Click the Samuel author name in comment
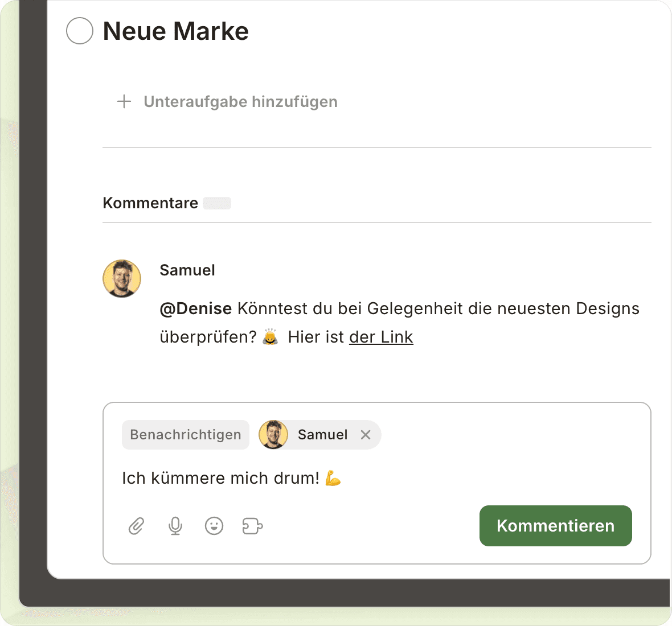The image size is (672, 626). [x=187, y=270]
